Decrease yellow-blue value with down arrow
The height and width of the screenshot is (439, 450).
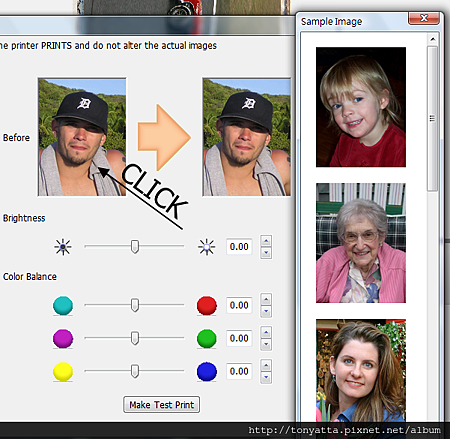tap(266, 377)
